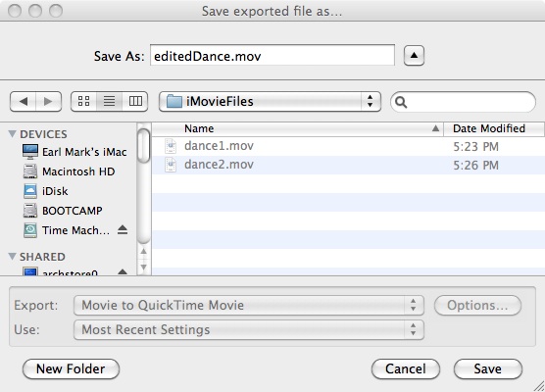Collapse the SHARED sidebar section
The image size is (545, 392).
coord(12,257)
